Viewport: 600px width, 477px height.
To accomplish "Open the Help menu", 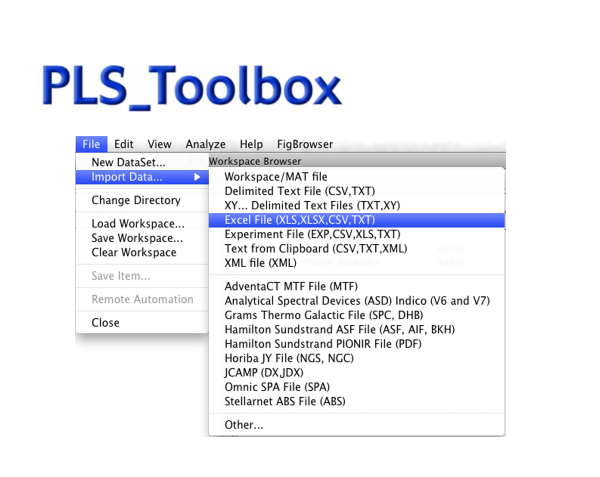I will [251, 144].
